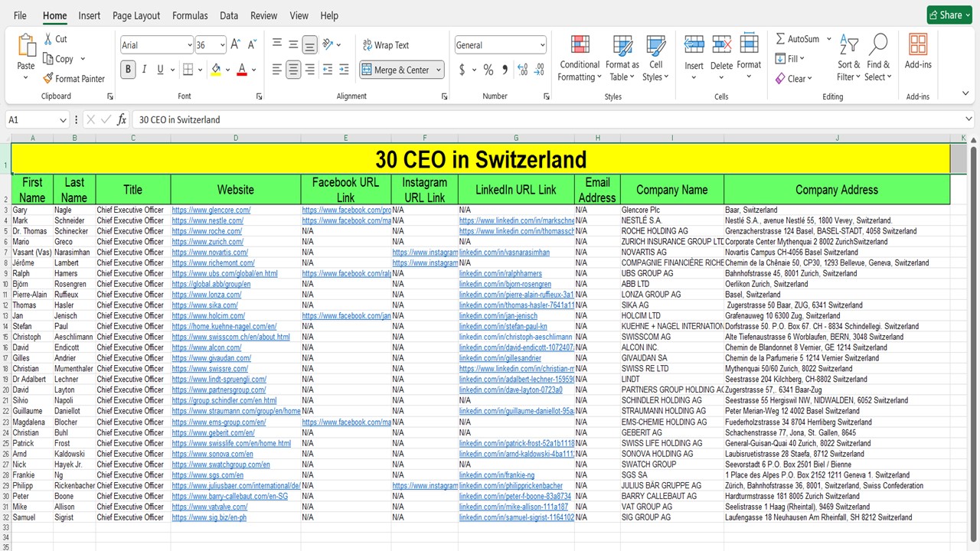Toggle Middle Align
This screenshot has width=980, height=551.
point(293,44)
